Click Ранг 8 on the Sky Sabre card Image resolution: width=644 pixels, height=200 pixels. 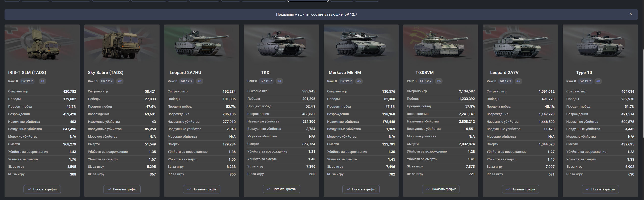(93, 81)
